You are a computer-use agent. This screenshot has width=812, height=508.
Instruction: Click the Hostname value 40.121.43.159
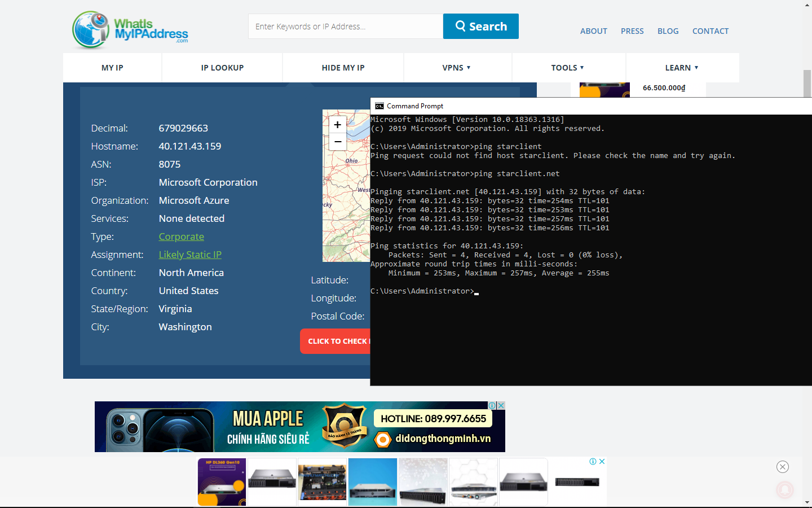coord(190,146)
